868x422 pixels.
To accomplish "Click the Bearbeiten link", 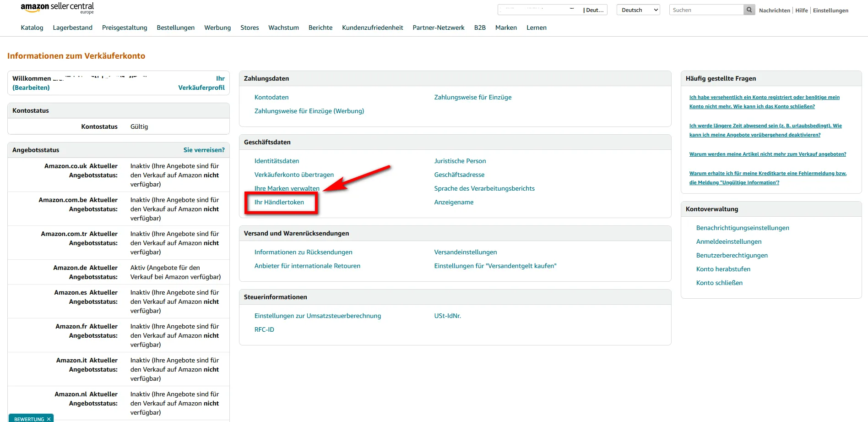I will point(31,88).
